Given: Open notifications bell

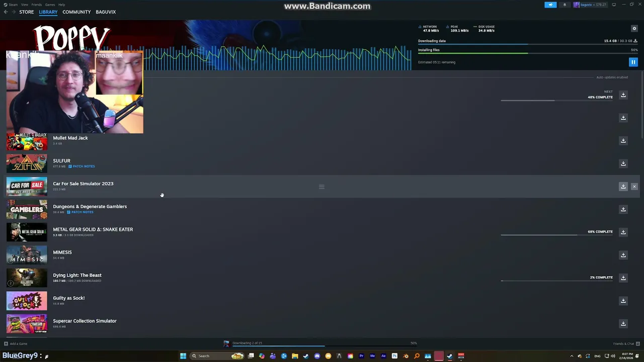Looking at the screenshot, I should [564, 5].
